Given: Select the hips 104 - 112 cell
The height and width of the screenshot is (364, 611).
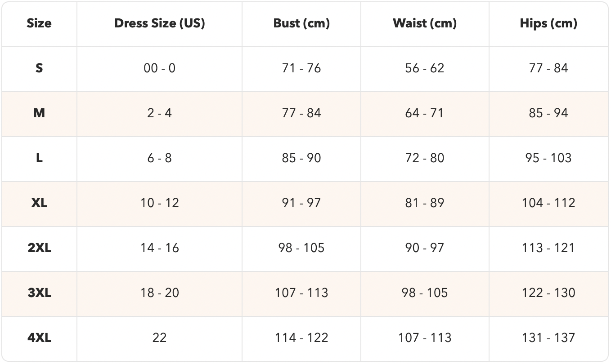Looking at the screenshot, I should [548, 203].
